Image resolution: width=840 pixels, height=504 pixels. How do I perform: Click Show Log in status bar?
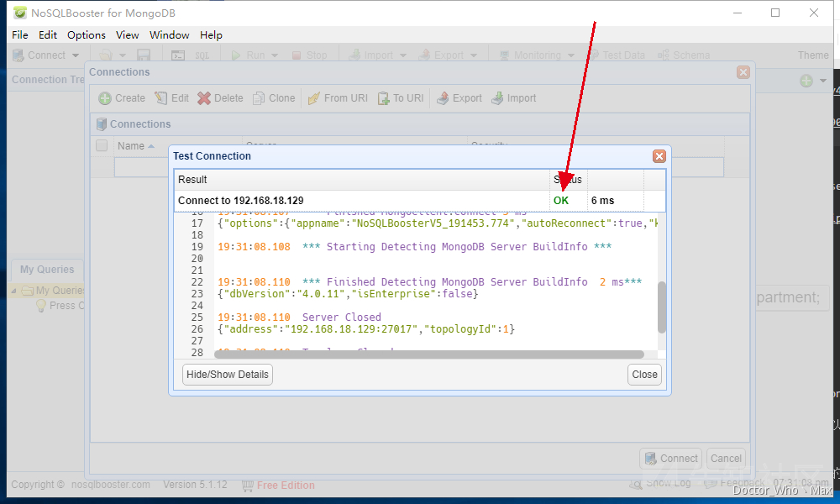(x=660, y=483)
